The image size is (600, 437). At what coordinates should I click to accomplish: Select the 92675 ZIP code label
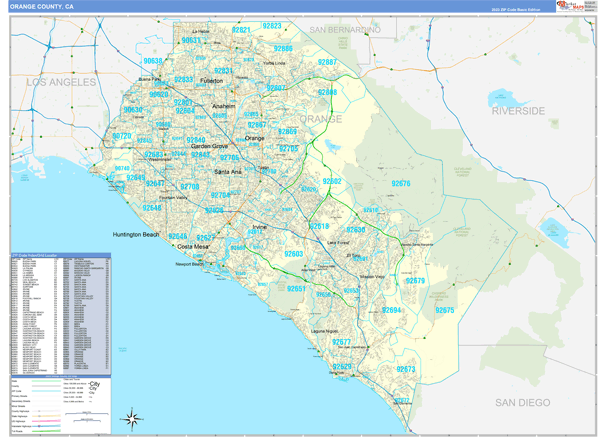[x=444, y=311]
